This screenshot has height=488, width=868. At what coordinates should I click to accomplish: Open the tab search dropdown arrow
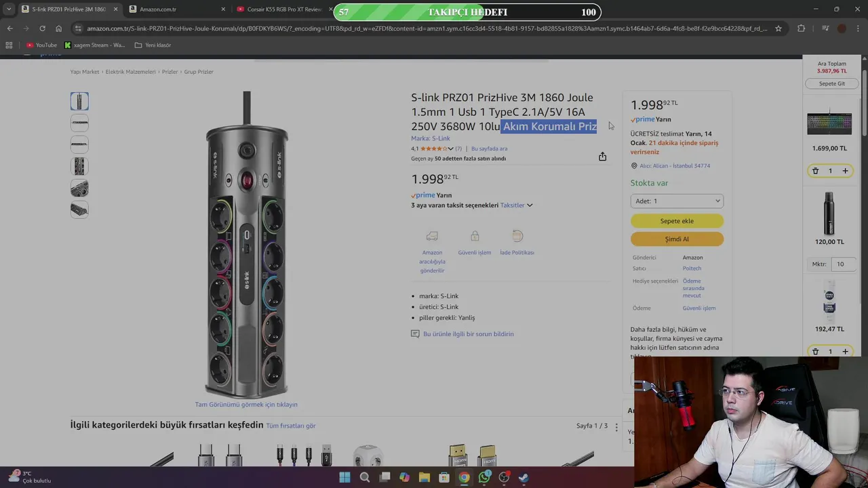click(x=9, y=9)
